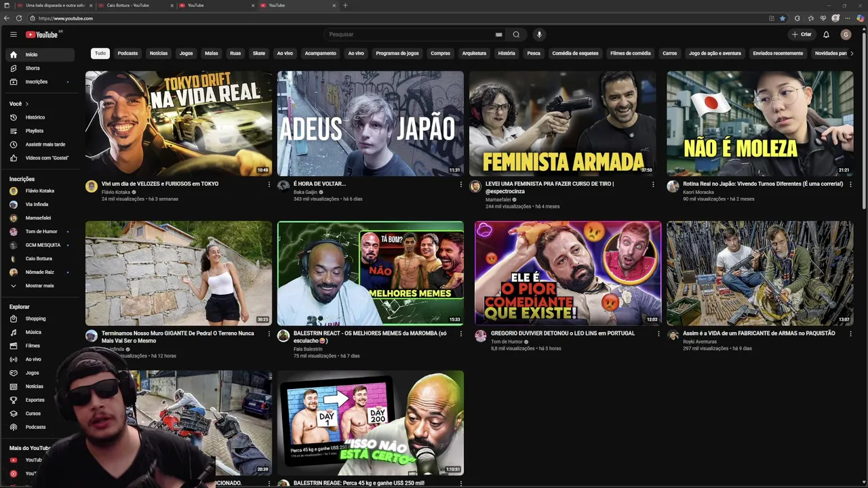Open options for É HORA DE VOLTAR video
This screenshot has height=488, width=868.
[x=460, y=184]
